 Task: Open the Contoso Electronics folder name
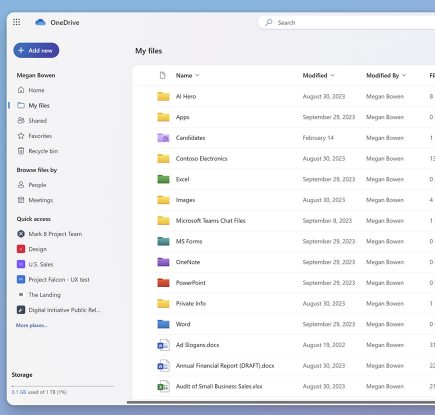[202, 158]
